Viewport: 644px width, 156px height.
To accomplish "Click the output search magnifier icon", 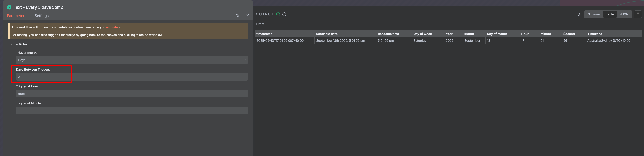I will (578, 14).
